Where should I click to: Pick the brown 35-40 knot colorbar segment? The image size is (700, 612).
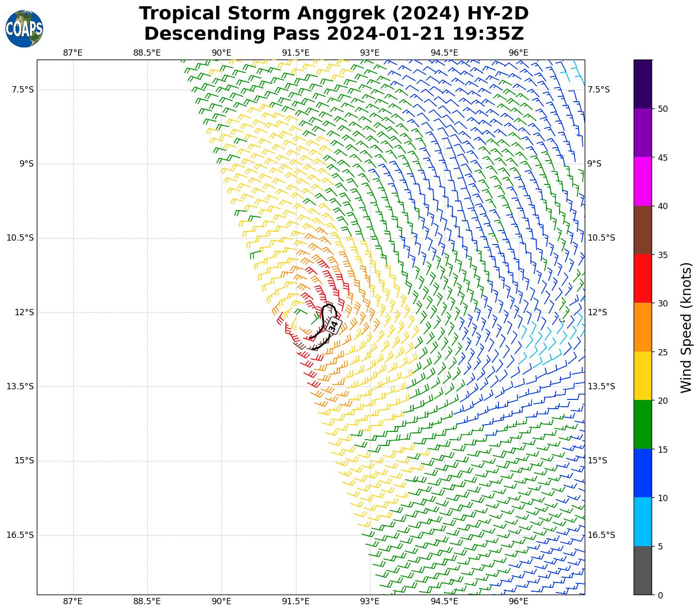tap(643, 230)
